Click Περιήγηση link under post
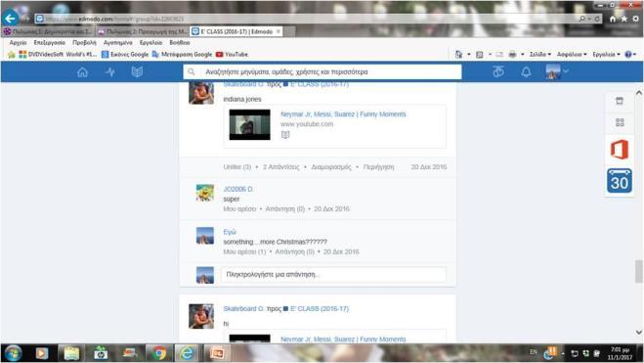Screen dimensions: 644x363 (378, 167)
